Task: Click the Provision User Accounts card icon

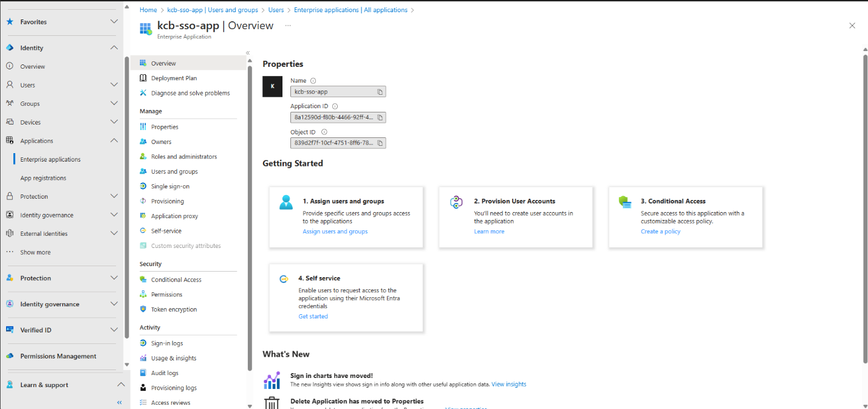Action: tap(457, 202)
